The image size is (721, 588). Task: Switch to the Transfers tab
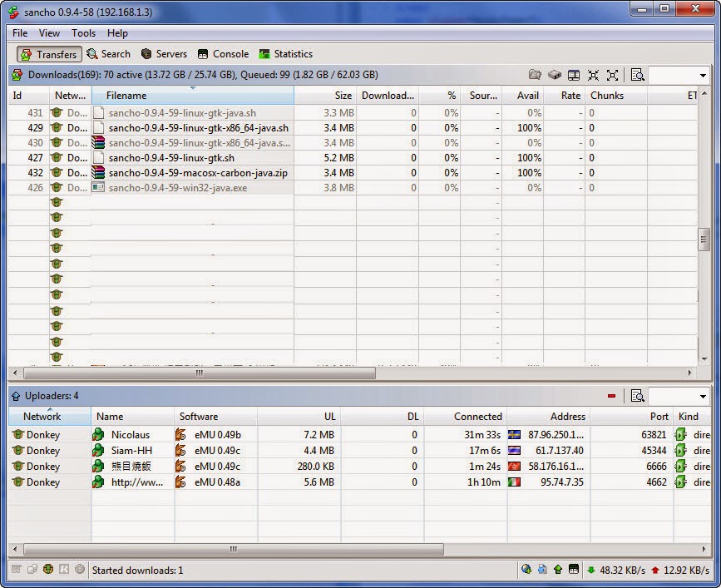[49, 54]
